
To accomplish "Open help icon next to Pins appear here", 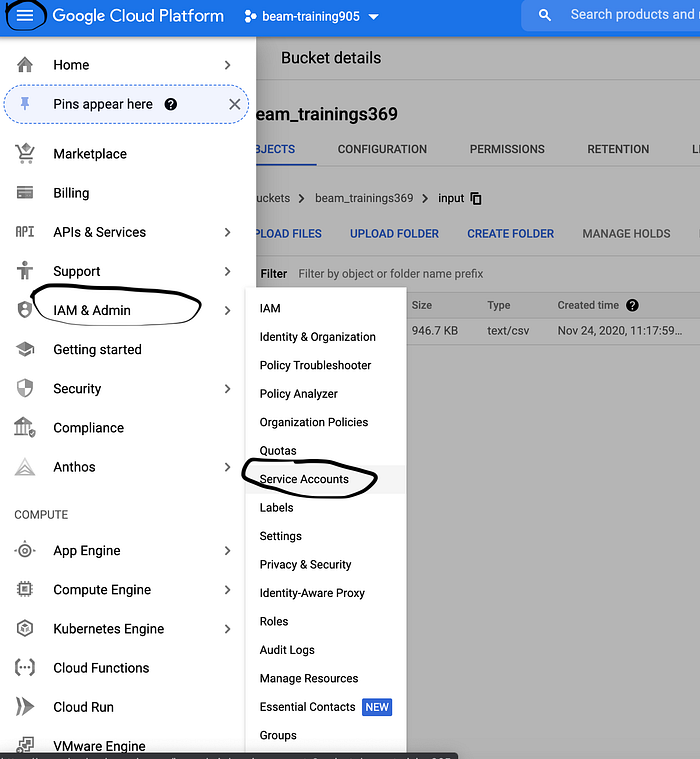I will pos(170,104).
